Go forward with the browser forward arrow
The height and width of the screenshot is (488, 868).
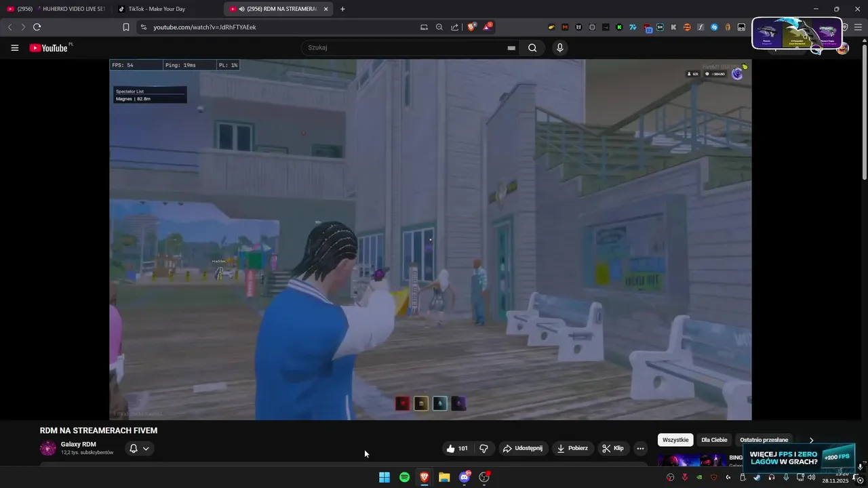click(x=22, y=27)
